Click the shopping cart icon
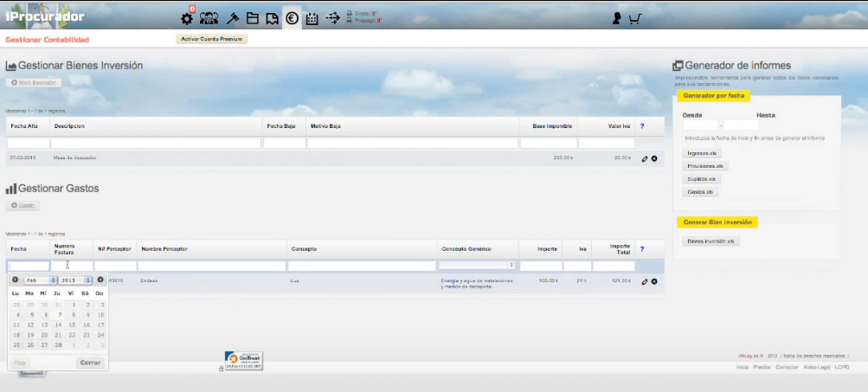The width and height of the screenshot is (868, 392). 635,18
